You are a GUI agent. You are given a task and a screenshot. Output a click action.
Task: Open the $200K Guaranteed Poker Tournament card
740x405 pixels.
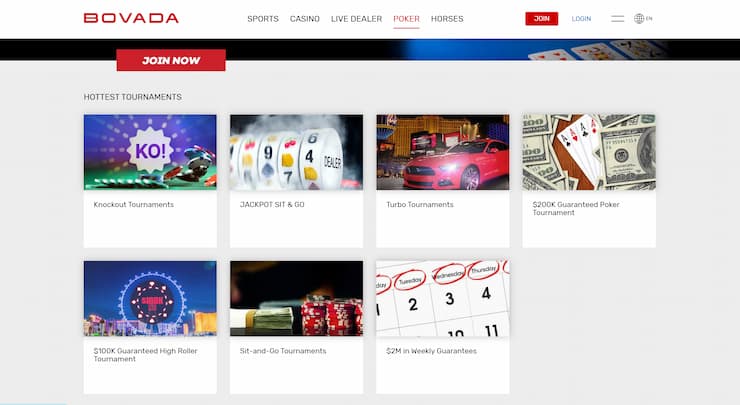[589, 181]
